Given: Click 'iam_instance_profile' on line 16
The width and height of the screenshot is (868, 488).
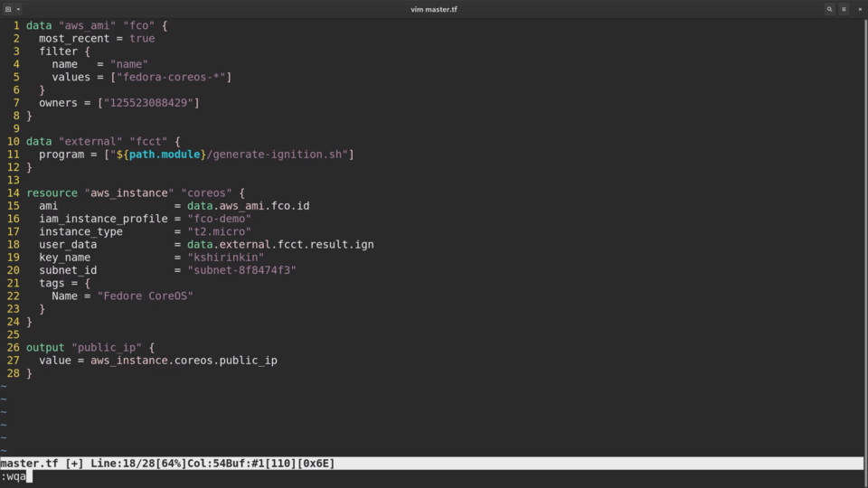Looking at the screenshot, I should pos(103,219).
